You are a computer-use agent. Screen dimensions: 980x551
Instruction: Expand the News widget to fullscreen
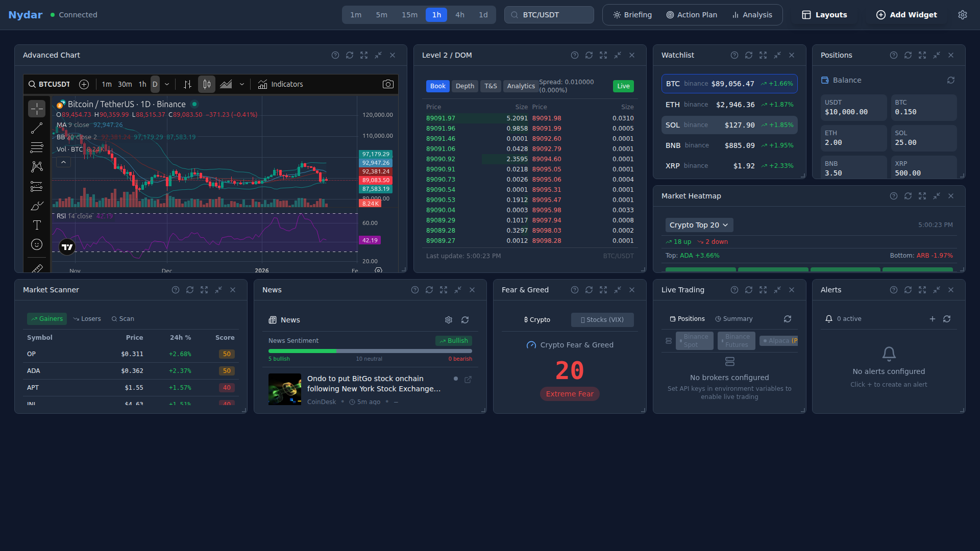pos(444,290)
